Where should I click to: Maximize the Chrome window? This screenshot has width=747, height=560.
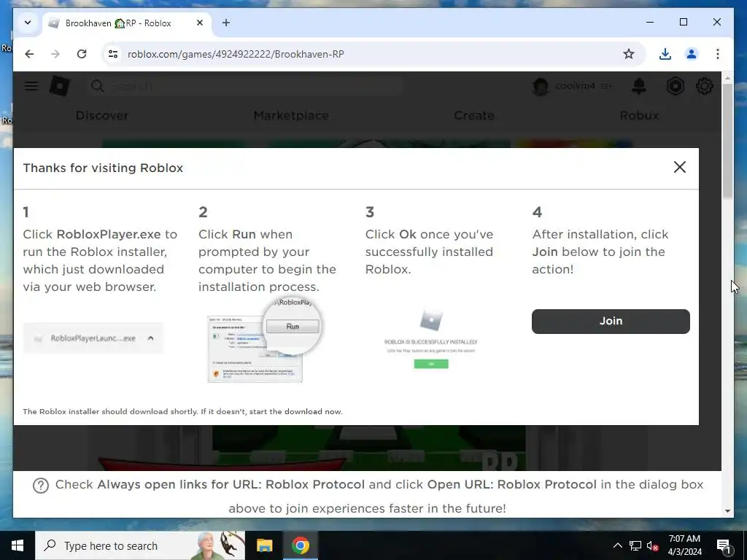tap(683, 22)
